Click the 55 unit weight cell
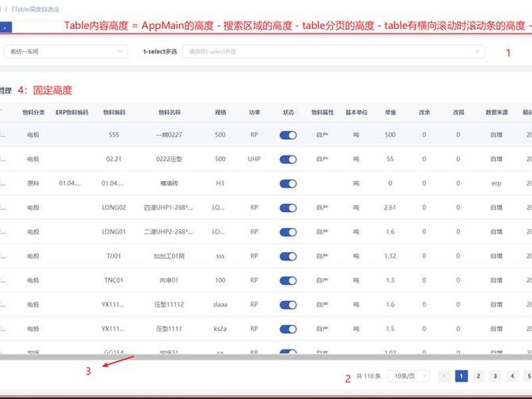Viewport: 532px width, 399px height. [390, 159]
